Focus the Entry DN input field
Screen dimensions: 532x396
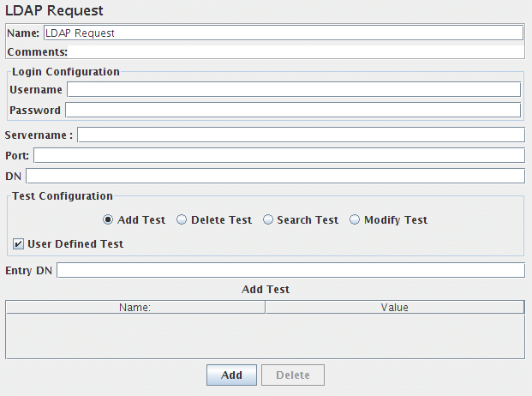point(290,271)
